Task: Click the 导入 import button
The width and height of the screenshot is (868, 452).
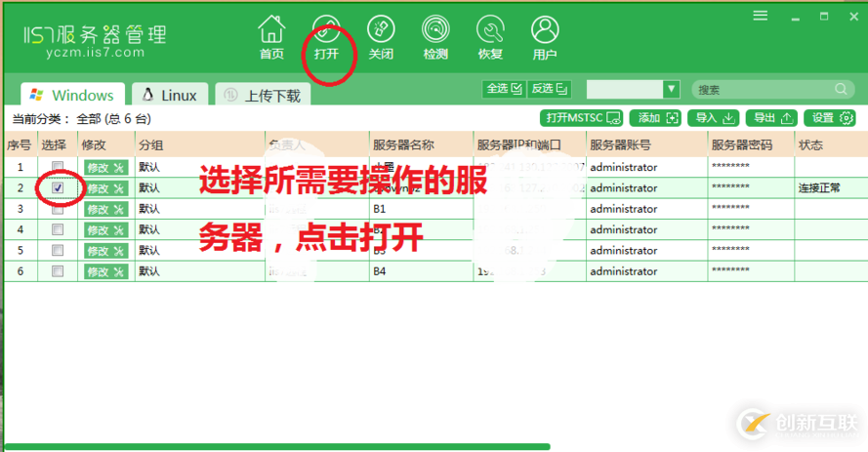Action: click(x=714, y=118)
